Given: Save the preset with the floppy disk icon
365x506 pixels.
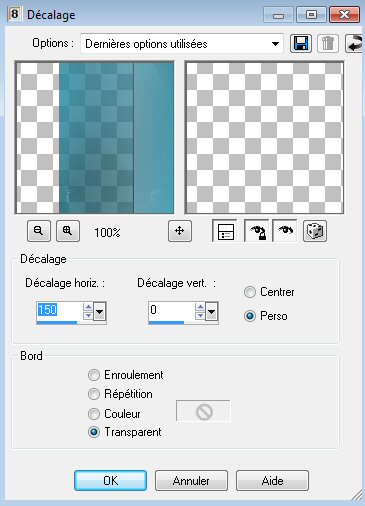Looking at the screenshot, I should click(301, 43).
